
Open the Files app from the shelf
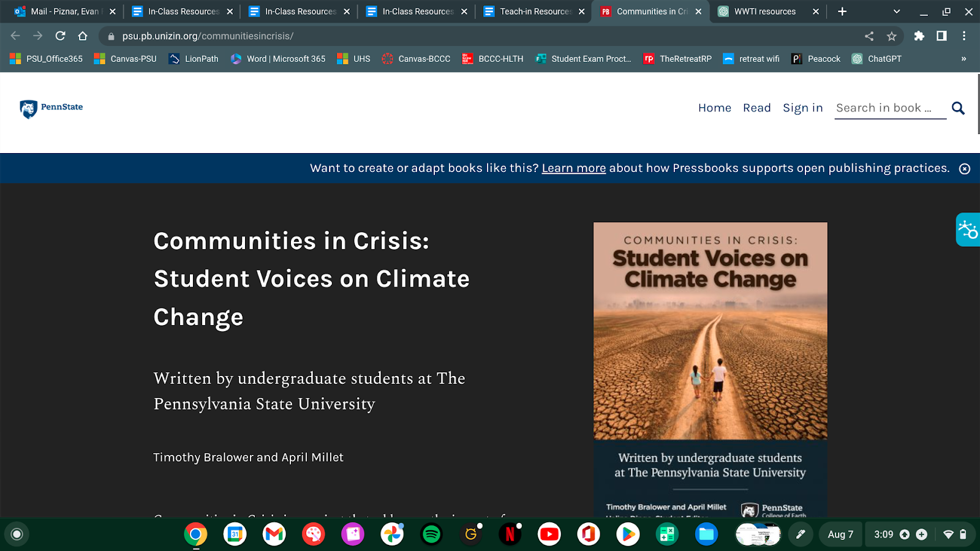tap(706, 534)
